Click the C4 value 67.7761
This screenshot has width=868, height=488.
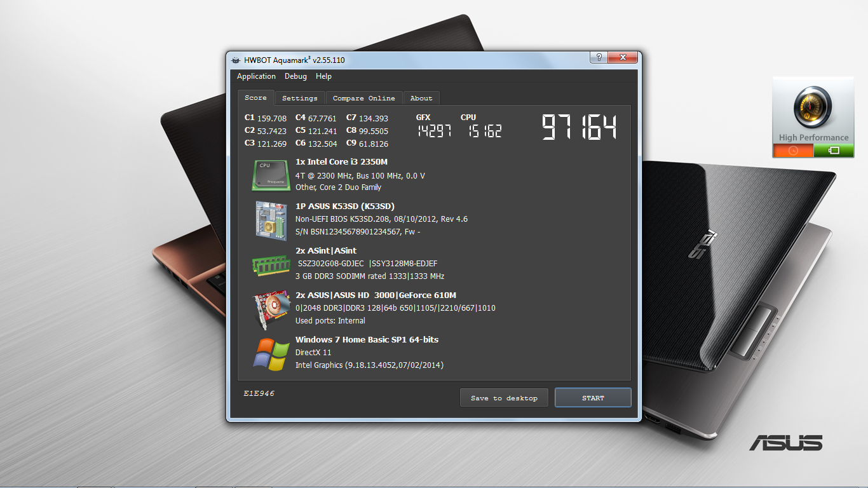[x=323, y=118]
